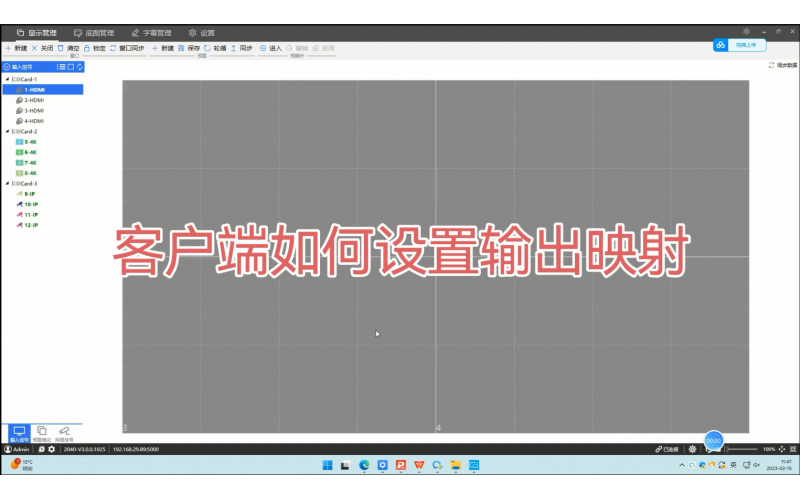The image size is (800, 500).
Task: Click the 同步 upload button
Action: (x=241, y=48)
